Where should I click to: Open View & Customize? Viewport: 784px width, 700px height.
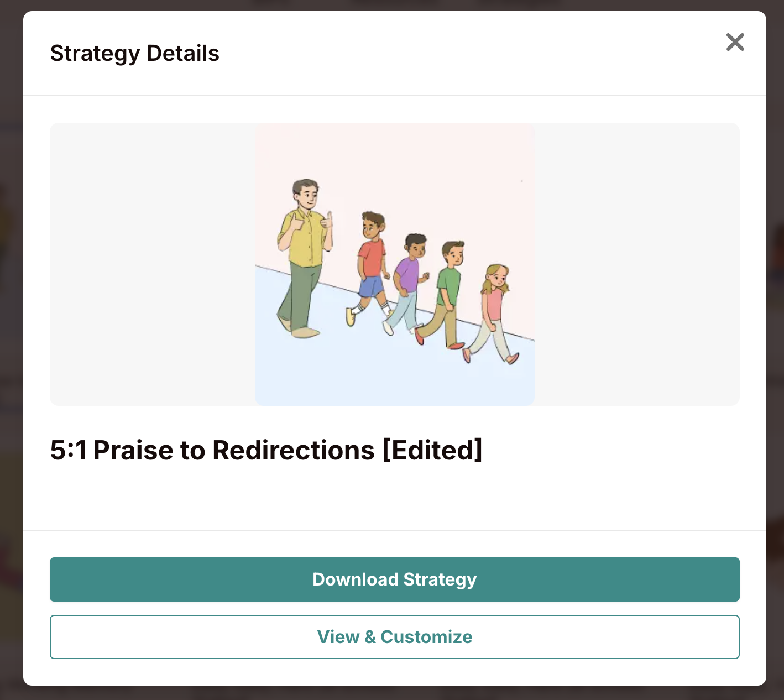coord(394,636)
